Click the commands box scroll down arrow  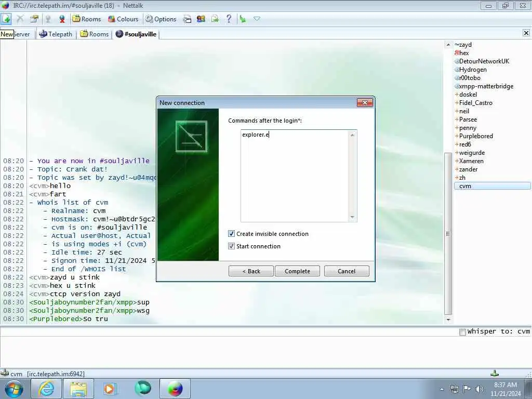pos(352,217)
